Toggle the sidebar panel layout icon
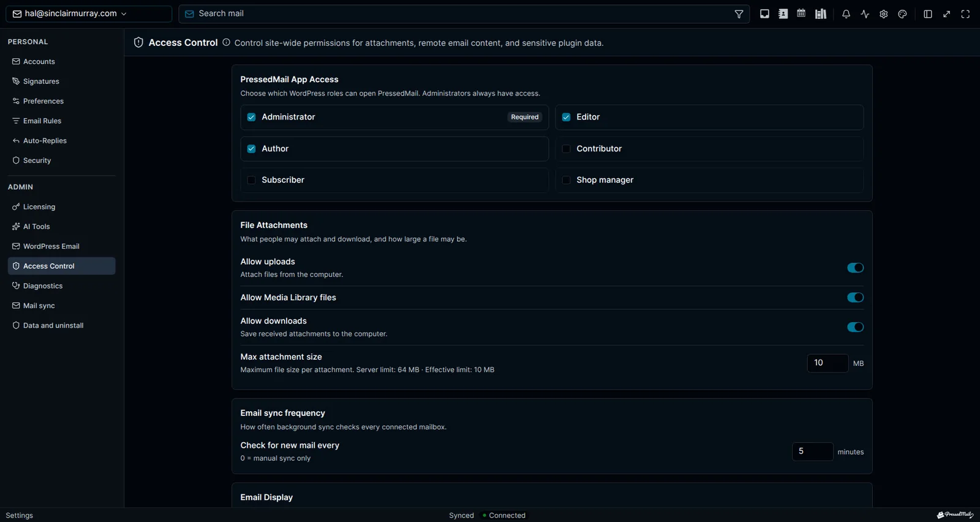 click(x=928, y=14)
